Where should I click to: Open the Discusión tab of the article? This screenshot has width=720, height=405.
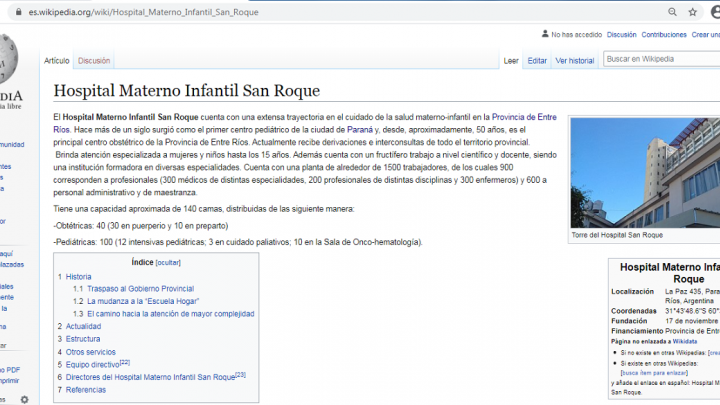[94, 61]
